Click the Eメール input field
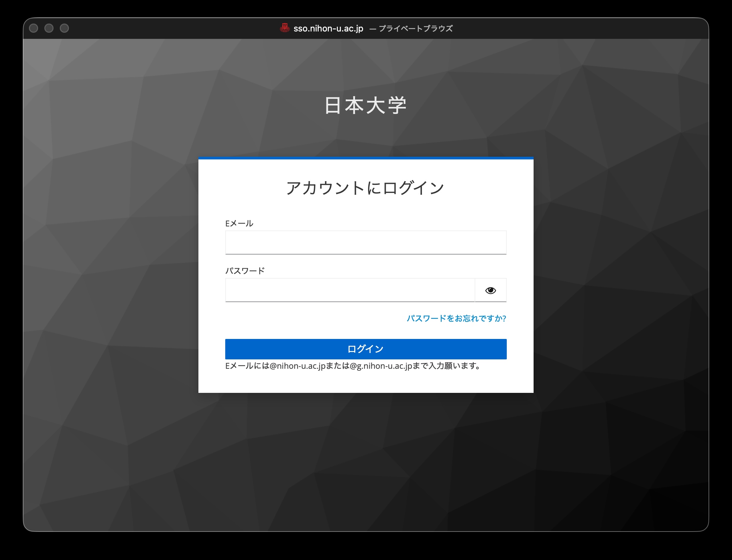The image size is (732, 560). (x=365, y=242)
